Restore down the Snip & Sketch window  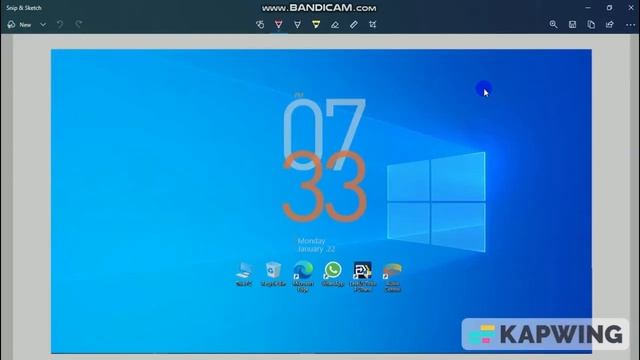tap(609, 7)
